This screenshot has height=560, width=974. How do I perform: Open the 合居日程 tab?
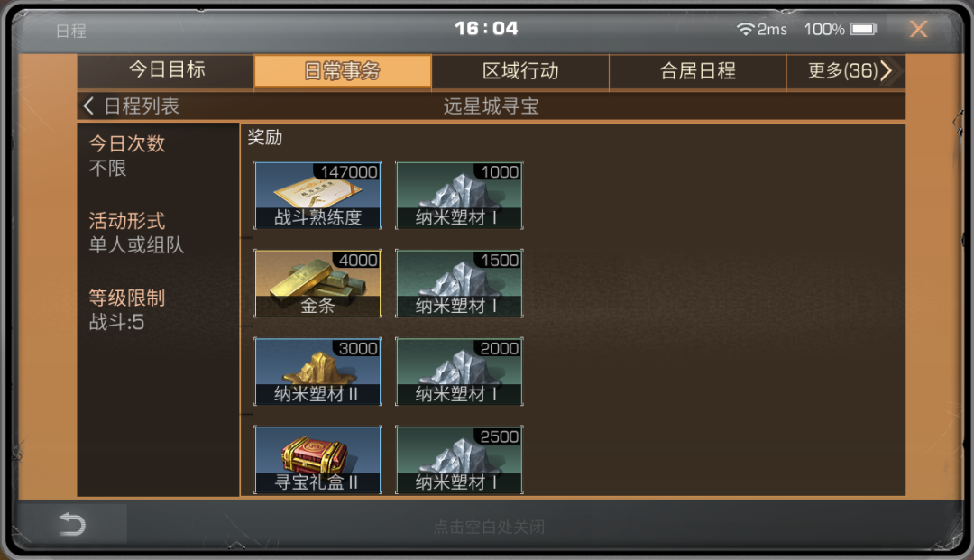(697, 71)
